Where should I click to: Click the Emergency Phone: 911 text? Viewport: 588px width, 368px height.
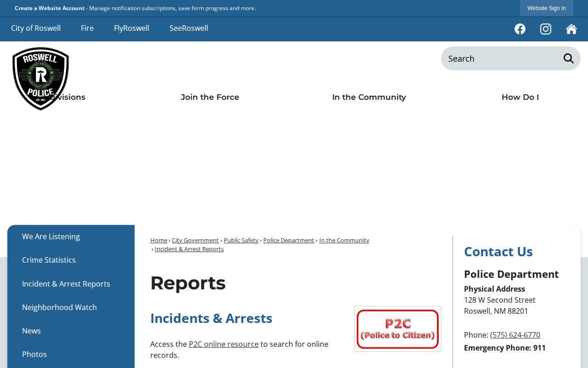pyautogui.click(x=505, y=348)
